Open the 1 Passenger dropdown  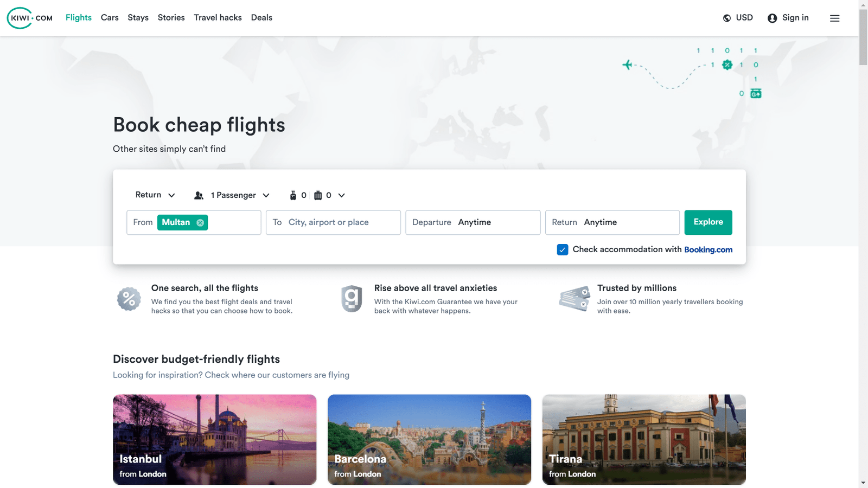point(240,195)
